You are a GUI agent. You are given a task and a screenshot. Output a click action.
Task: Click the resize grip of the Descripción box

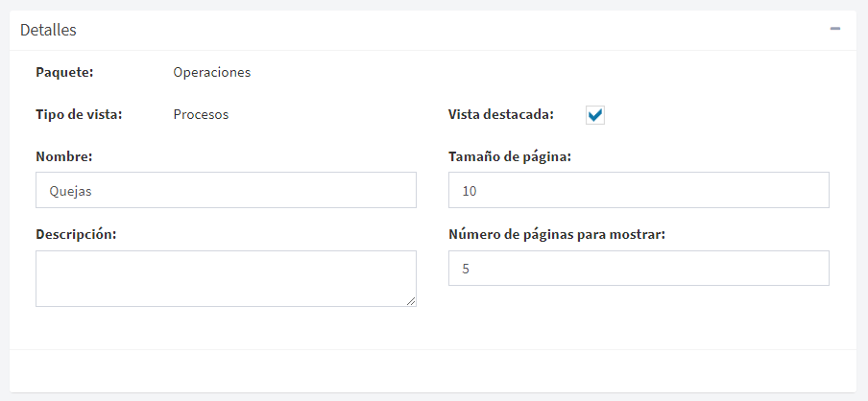[411, 301]
